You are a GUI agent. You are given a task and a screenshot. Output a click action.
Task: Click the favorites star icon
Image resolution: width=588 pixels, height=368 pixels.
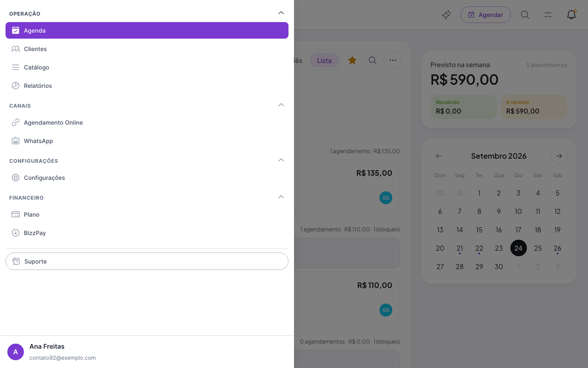click(352, 60)
